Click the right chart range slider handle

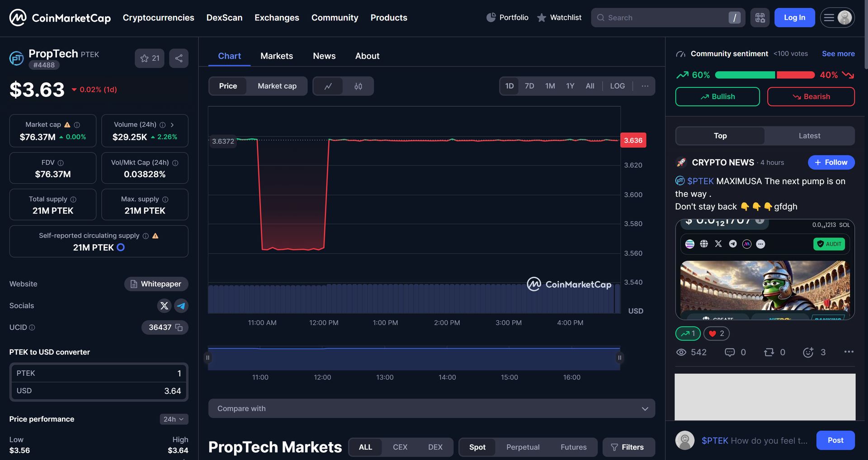pos(620,358)
